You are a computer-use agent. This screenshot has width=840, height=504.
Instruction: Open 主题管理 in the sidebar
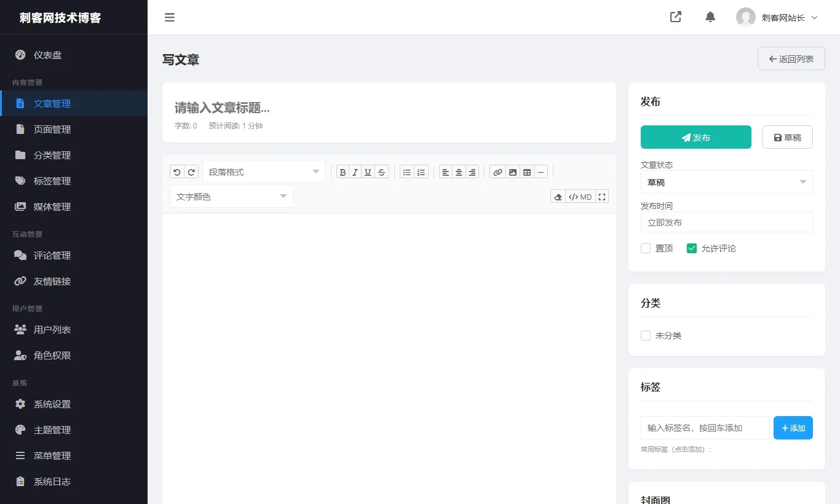point(74,430)
